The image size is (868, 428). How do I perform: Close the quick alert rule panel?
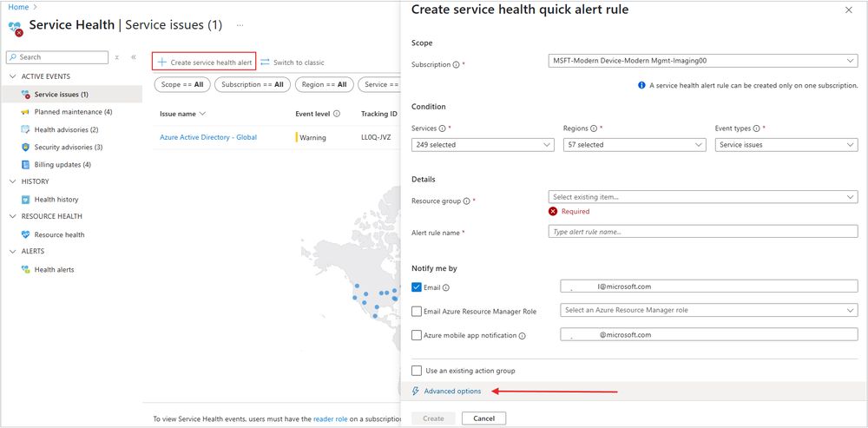849,10
